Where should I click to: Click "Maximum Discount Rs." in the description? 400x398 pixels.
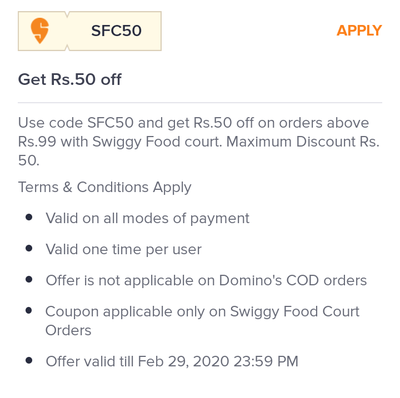click(303, 142)
